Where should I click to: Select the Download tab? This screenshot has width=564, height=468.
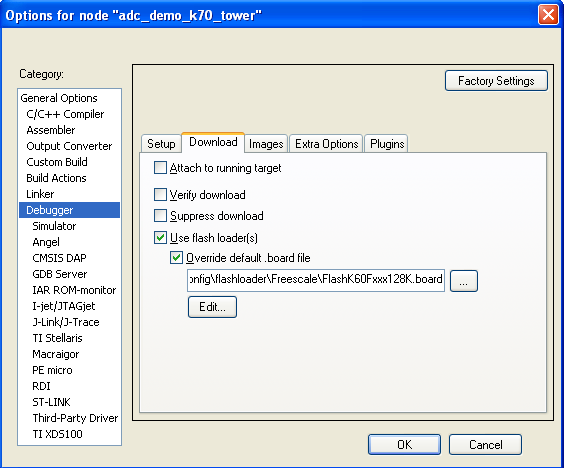point(213,142)
